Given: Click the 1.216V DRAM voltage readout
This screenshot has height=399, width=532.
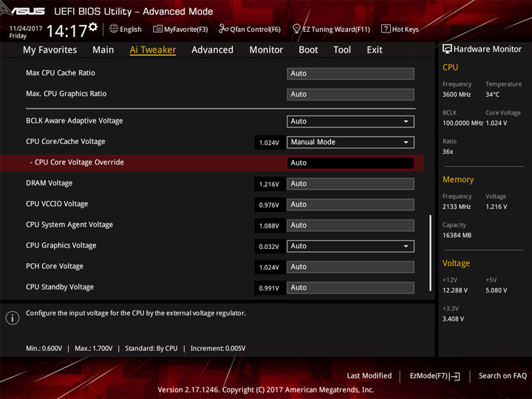Looking at the screenshot, I should (x=270, y=184).
